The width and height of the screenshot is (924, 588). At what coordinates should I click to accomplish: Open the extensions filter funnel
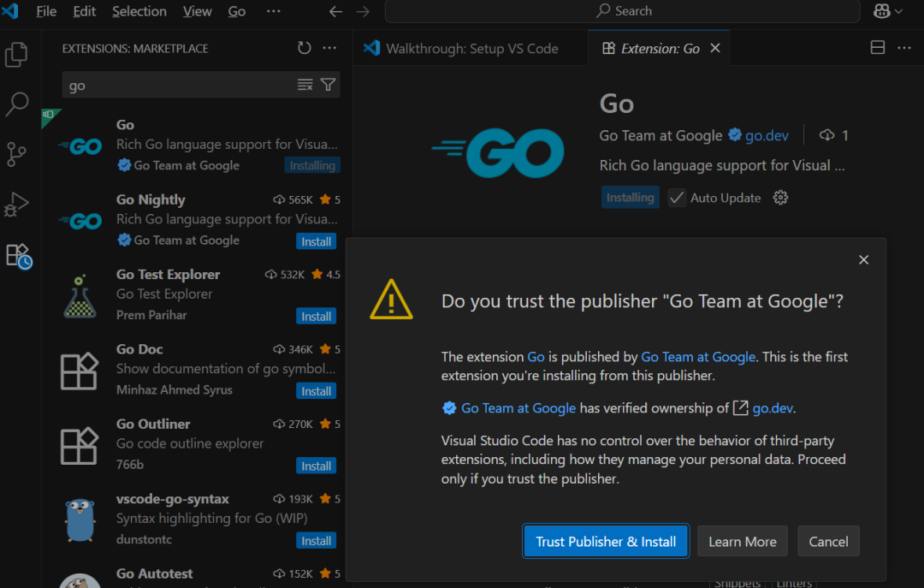(x=328, y=85)
